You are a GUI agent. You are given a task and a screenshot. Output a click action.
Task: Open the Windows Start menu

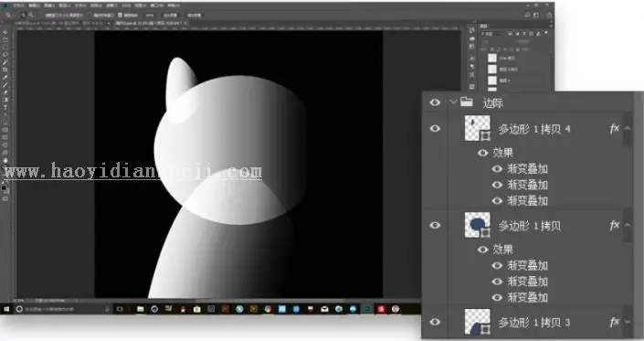click(5, 309)
